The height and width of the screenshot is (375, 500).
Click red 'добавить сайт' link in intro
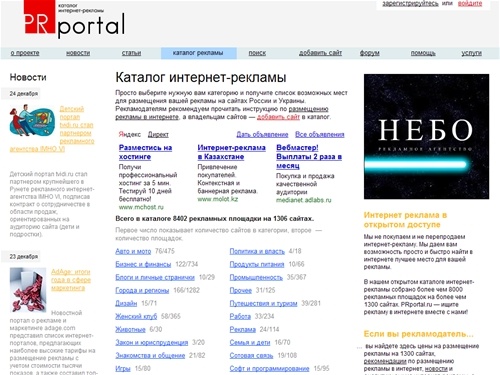point(278,117)
